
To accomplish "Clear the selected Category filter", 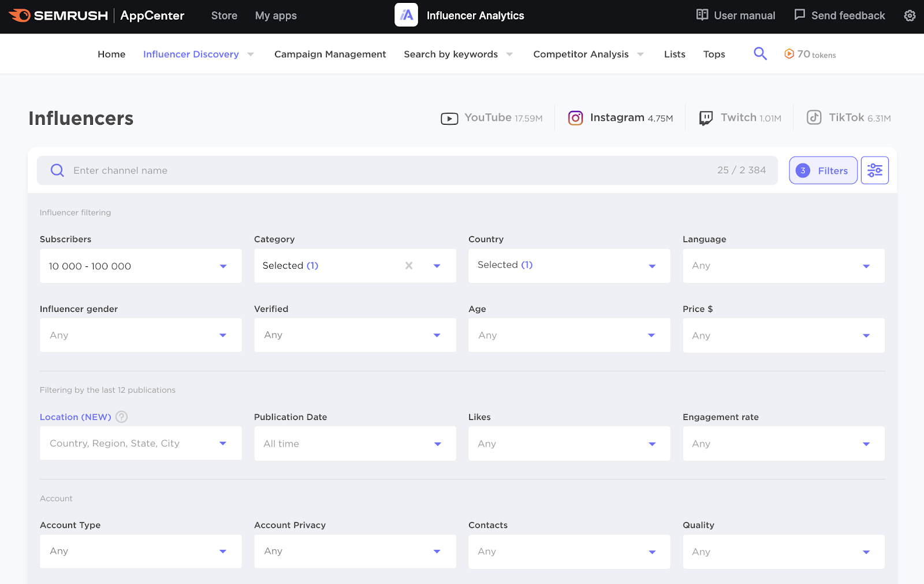I will tap(409, 266).
